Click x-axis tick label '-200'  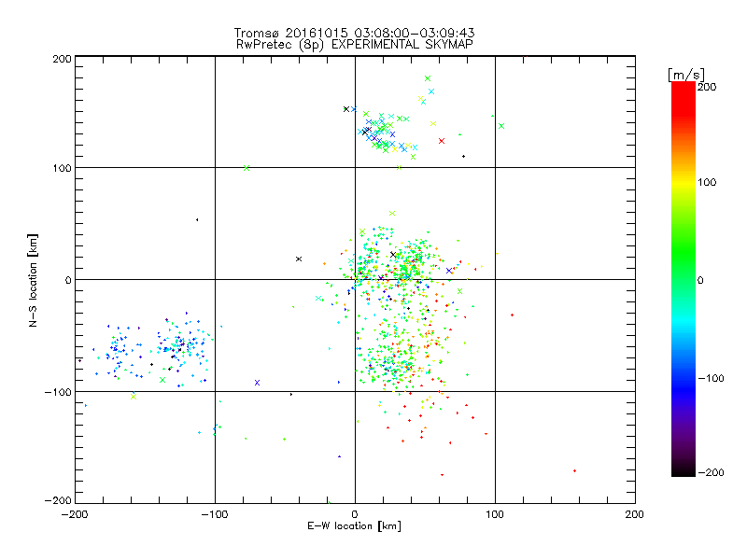(x=75, y=514)
